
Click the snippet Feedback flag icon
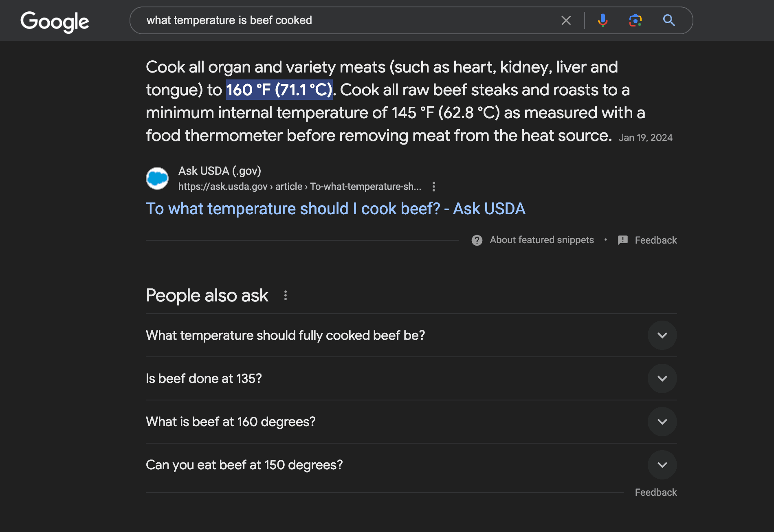point(623,240)
